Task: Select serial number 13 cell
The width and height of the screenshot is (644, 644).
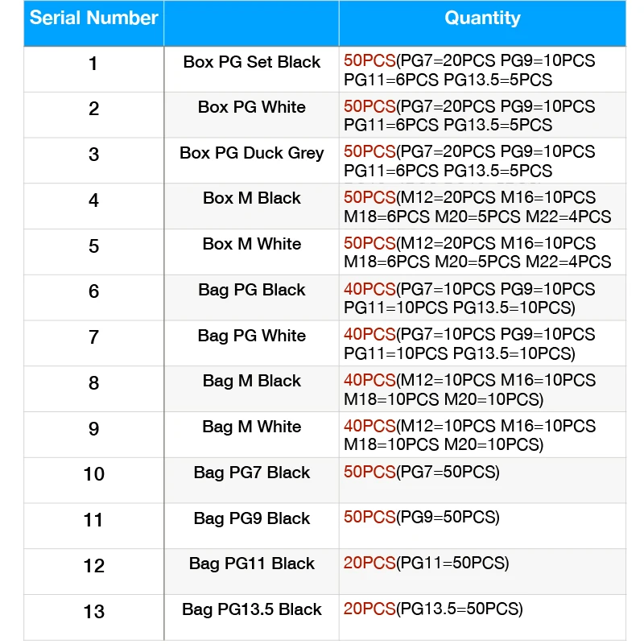Action: (x=93, y=612)
